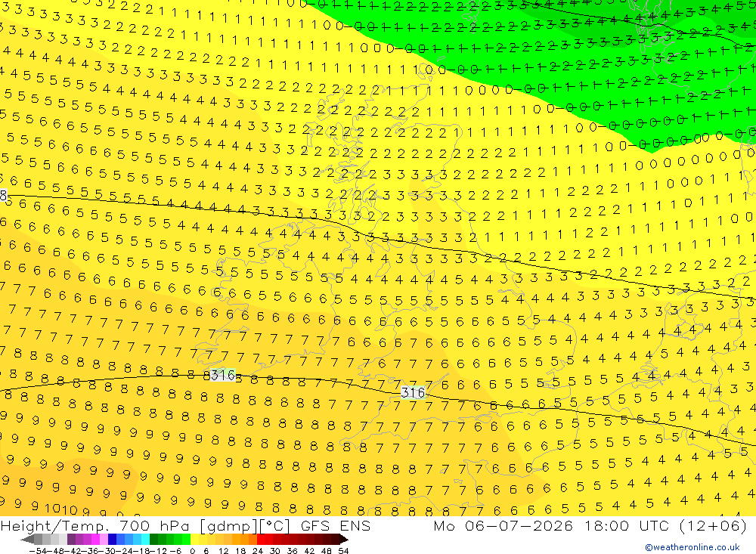Click the 54 label under the color scale
This screenshot has width=756, height=554.
point(343,551)
